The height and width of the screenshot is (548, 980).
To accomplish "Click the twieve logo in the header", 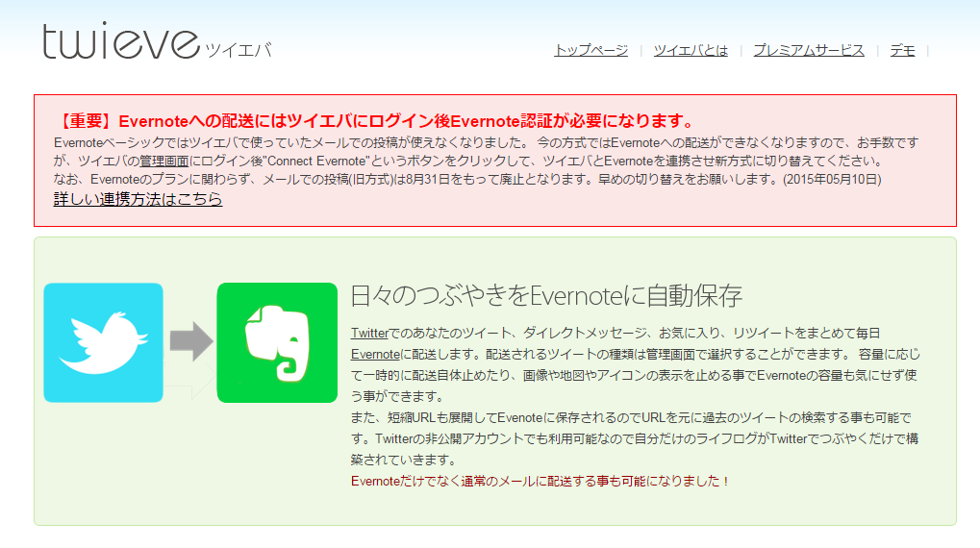I will point(121,40).
